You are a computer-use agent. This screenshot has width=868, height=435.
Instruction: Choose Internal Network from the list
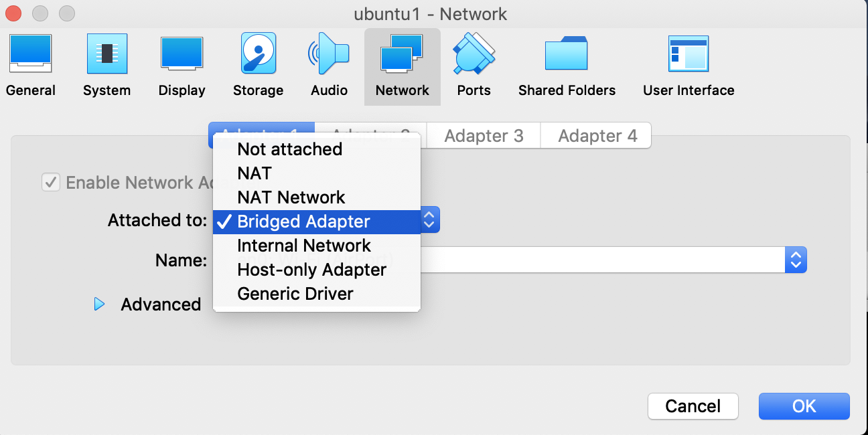317,246
